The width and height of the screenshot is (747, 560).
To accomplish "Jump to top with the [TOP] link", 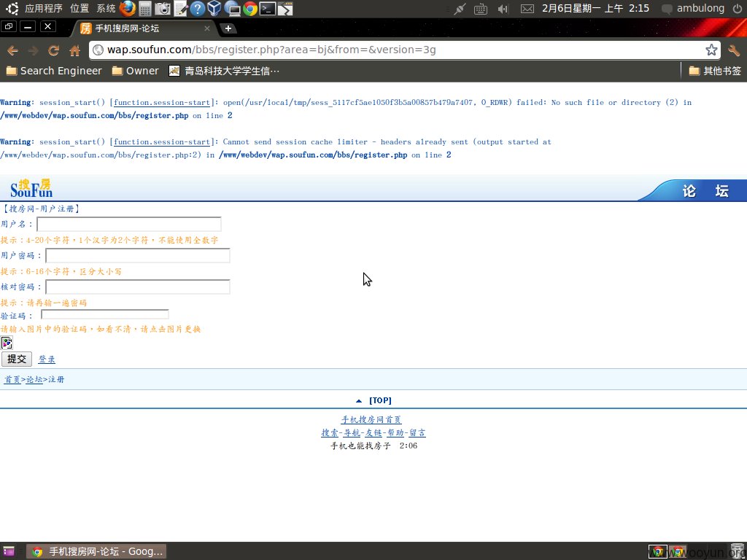I will pyautogui.click(x=380, y=400).
